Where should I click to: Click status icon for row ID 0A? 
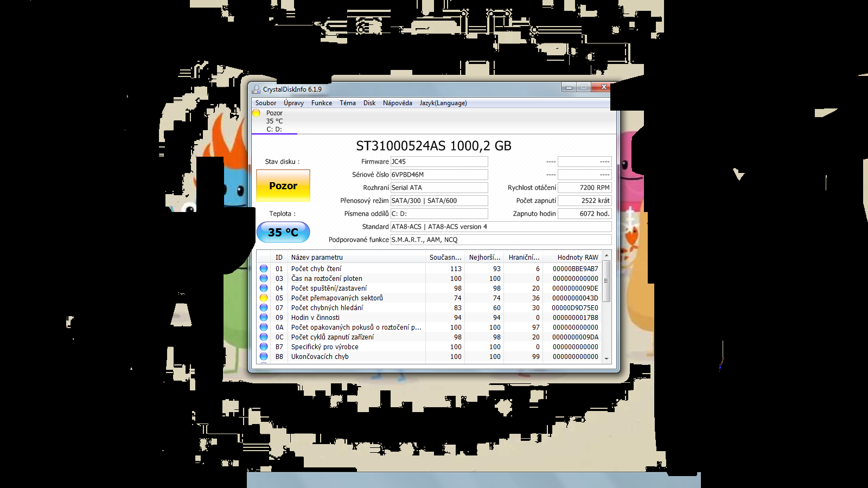coord(264,327)
